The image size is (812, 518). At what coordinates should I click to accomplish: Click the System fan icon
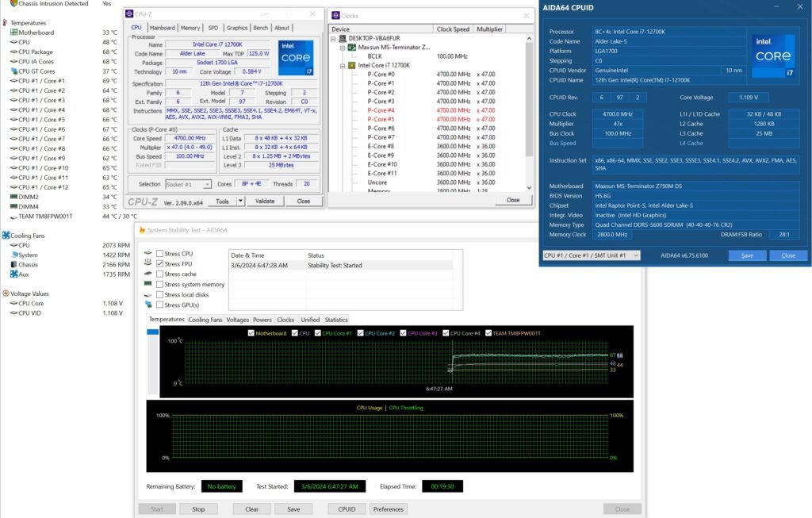(14, 255)
